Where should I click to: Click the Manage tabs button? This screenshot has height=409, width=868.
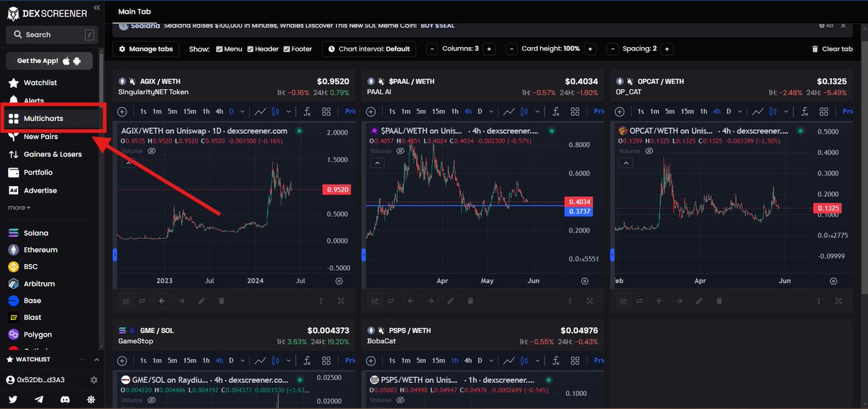tap(146, 49)
